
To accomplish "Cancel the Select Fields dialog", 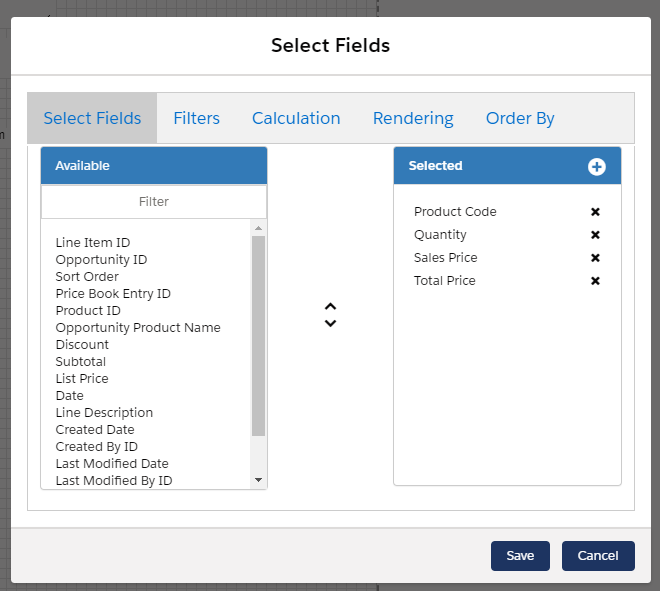I will click(x=598, y=556).
